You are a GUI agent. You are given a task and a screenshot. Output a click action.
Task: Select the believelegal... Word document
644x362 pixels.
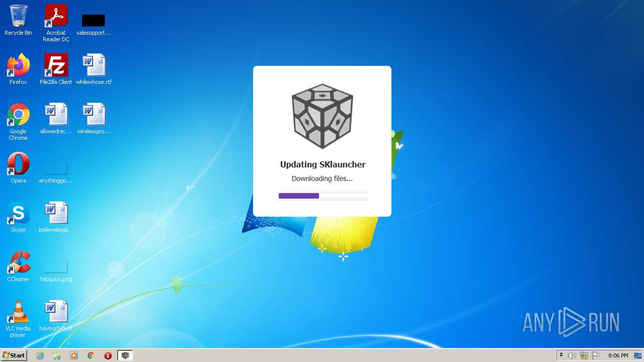click(x=56, y=217)
